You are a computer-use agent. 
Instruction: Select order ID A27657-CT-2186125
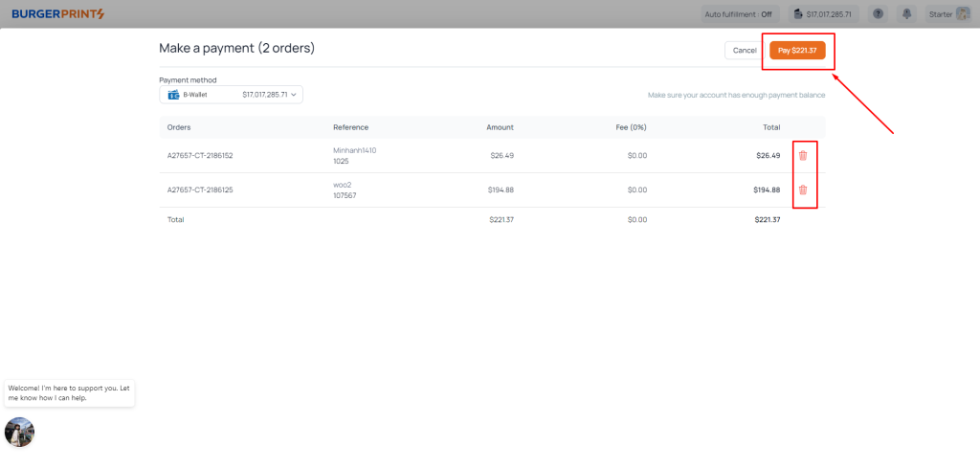click(x=200, y=189)
